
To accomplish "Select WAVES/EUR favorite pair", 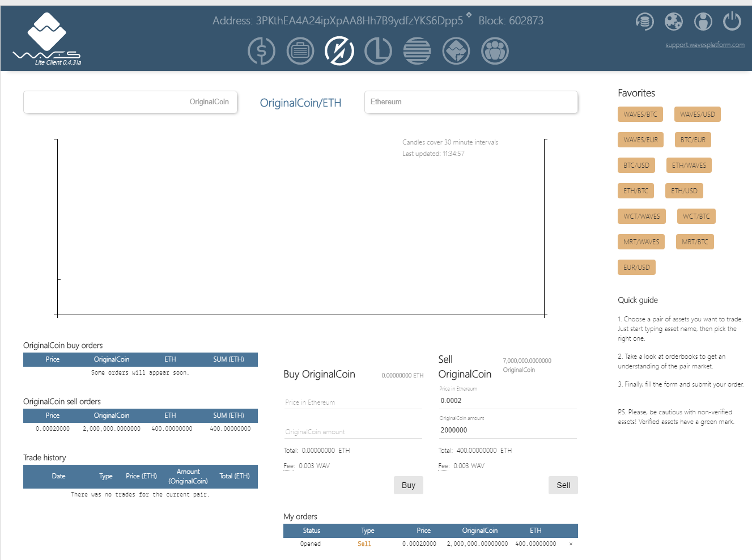I will [641, 140].
